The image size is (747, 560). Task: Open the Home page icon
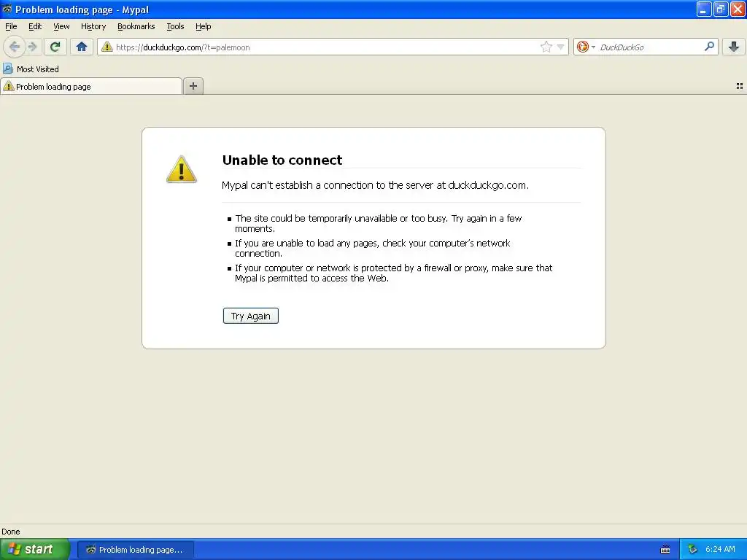click(82, 47)
